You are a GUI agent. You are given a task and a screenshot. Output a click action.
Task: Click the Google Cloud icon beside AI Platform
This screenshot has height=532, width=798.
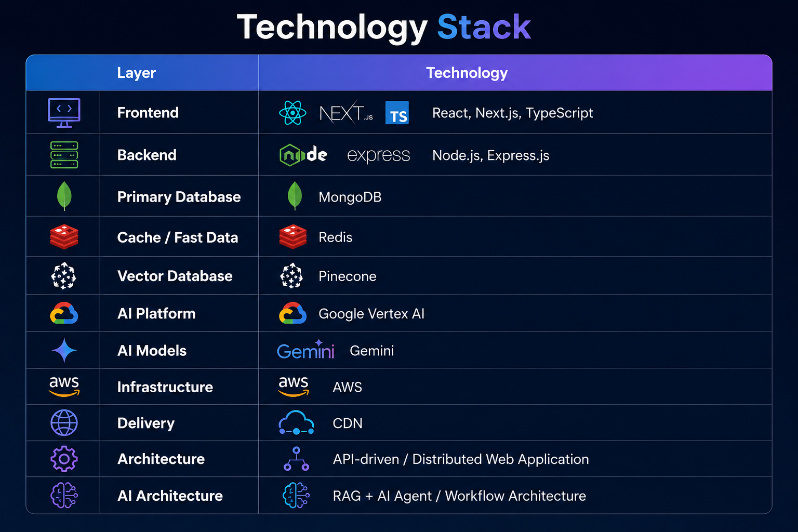[x=64, y=313]
